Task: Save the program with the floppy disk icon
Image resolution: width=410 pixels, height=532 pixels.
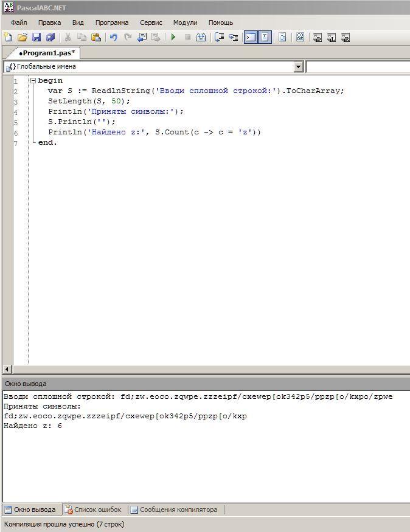Action: pos(36,37)
